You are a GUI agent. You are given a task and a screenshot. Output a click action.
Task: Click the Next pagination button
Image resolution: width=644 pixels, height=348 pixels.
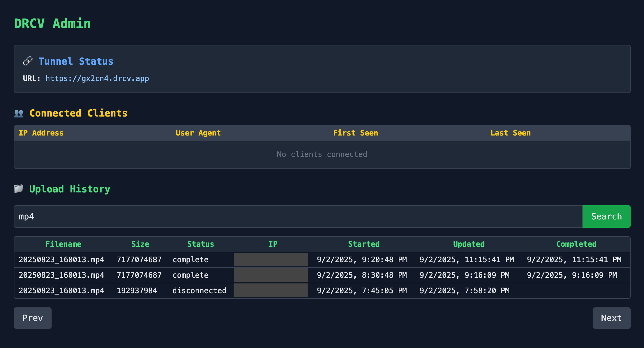point(611,318)
